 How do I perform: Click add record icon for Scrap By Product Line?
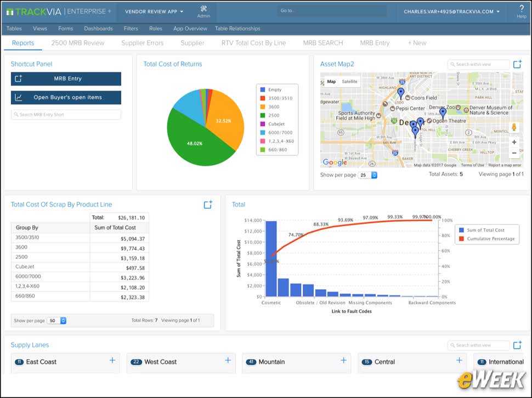point(208,204)
